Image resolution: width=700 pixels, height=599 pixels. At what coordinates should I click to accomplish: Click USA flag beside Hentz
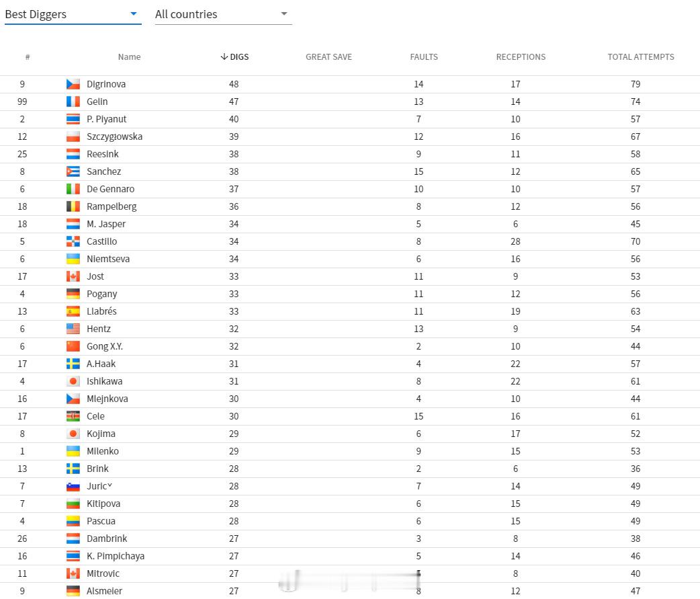pos(73,329)
